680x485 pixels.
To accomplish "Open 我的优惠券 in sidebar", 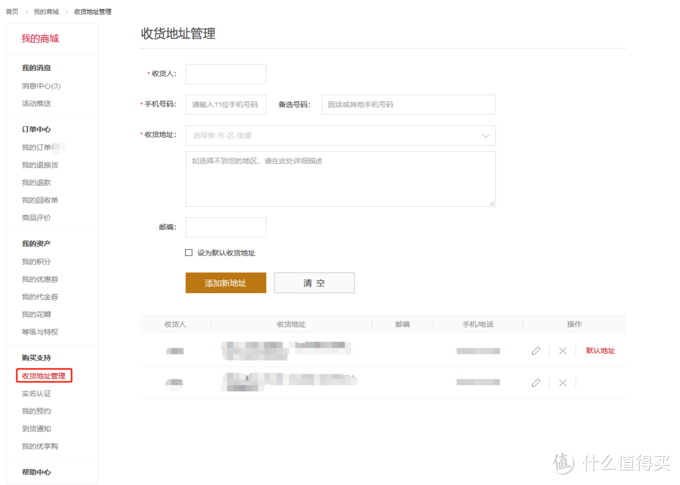I will (x=40, y=279).
